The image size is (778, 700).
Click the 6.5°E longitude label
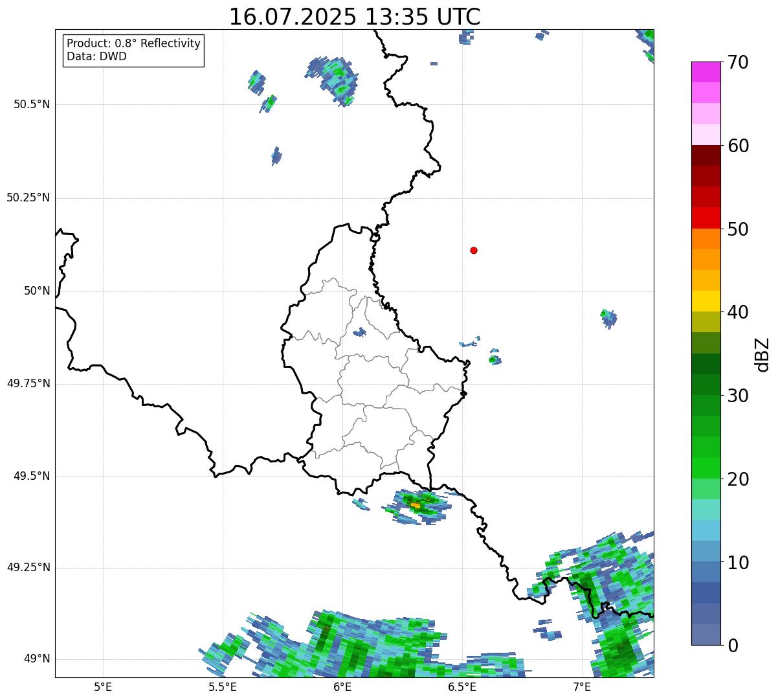coord(462,687)
